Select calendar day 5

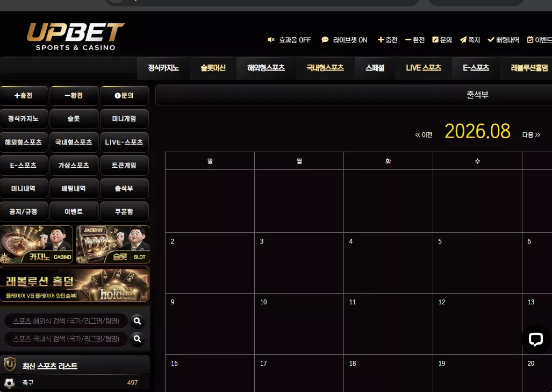pyautogui.click(x=477, y=263)
